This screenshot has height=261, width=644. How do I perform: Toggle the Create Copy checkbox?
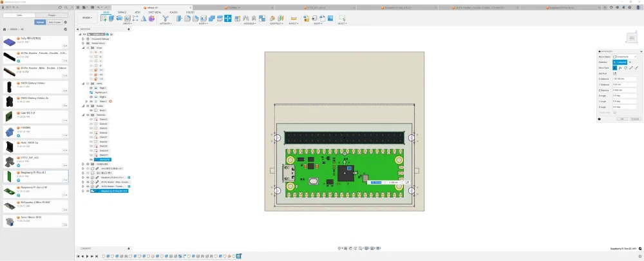click(615, 113)
